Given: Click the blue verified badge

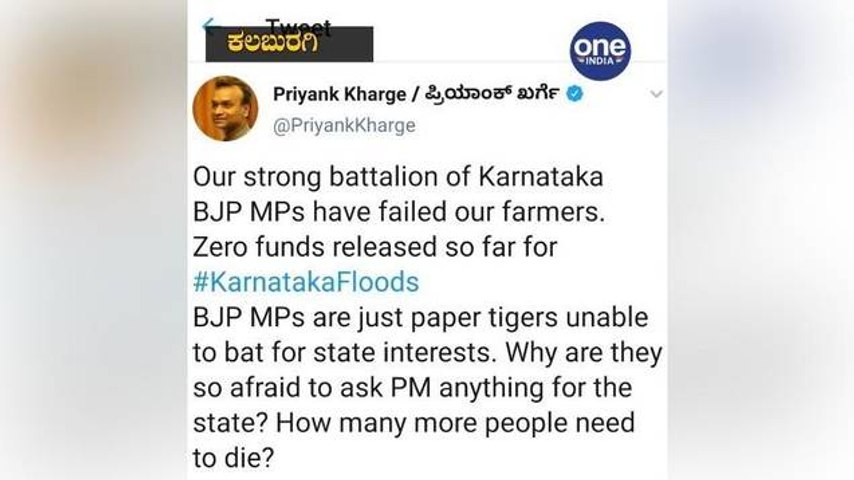Looking at the screenshot, I should [x=575, y=94].
